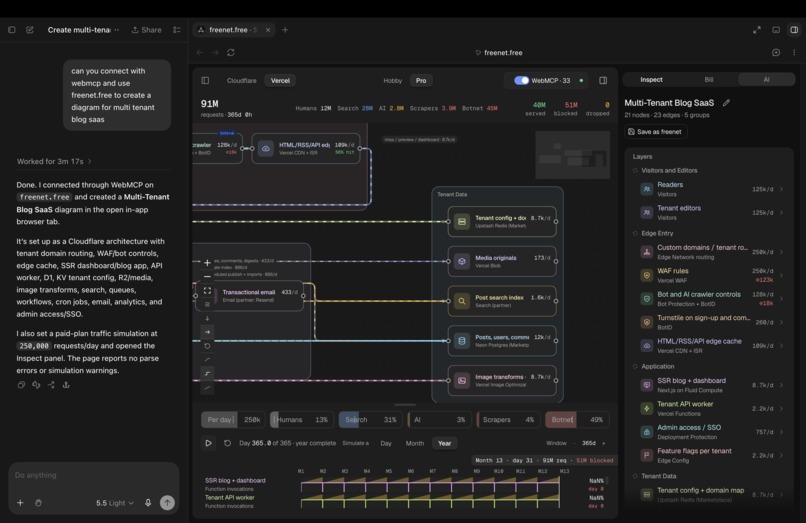Attach a file with the plus in chat input
This screenshot has width=806, height=523.
coord(20,503)
